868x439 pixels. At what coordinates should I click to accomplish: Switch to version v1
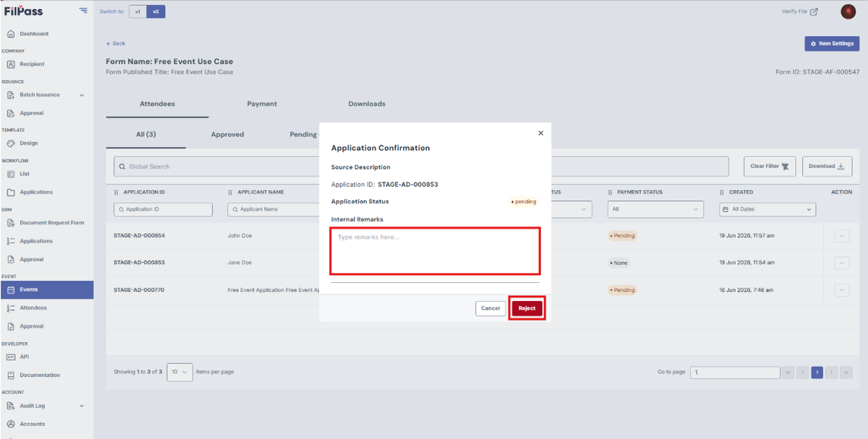tap(137, 12)
